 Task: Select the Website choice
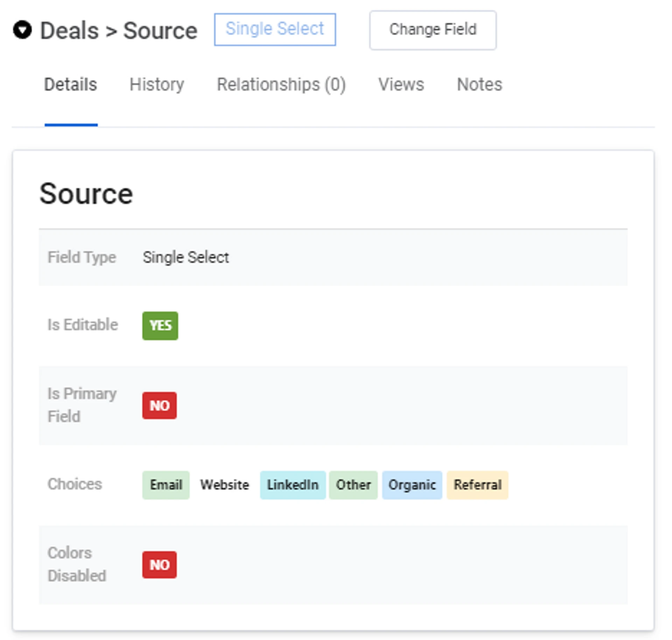pyautogui.click(x=224, y=485)
